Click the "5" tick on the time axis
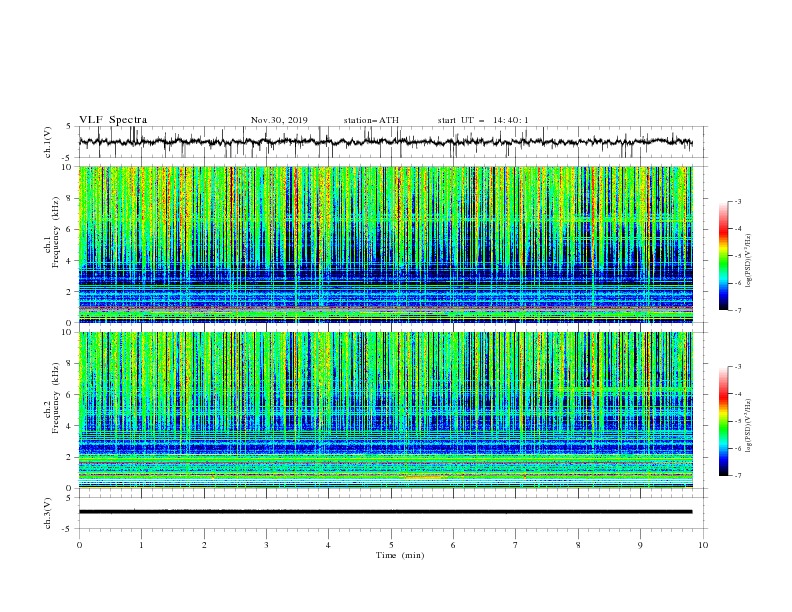792x612 pixels. pyautogui.click(x=391, y=545)
